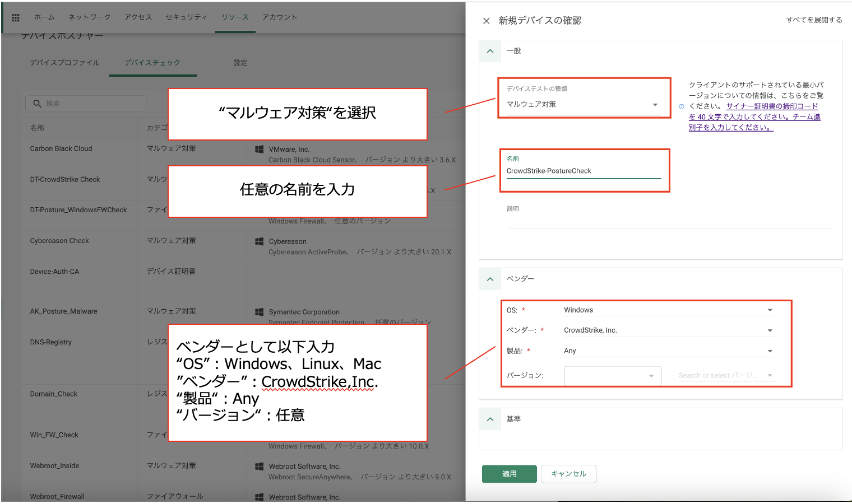Select the DNS-Registry row name
Image resolution: width=852 pixels, height=504 pixels.
tap(50, 342)
